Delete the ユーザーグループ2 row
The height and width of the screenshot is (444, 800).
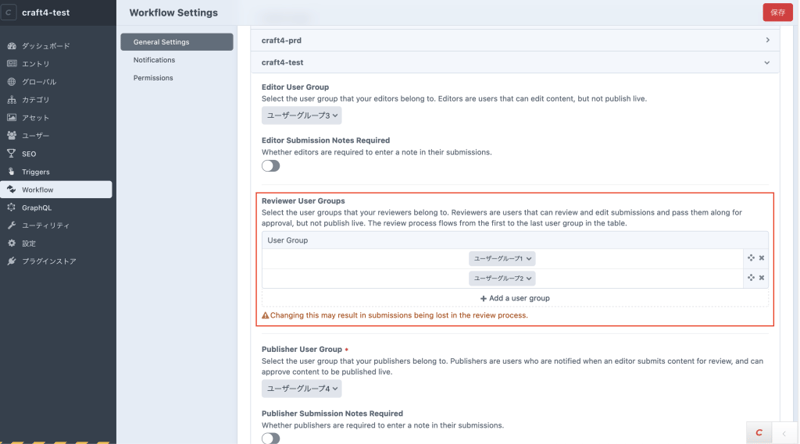click(x=762, y=278)
